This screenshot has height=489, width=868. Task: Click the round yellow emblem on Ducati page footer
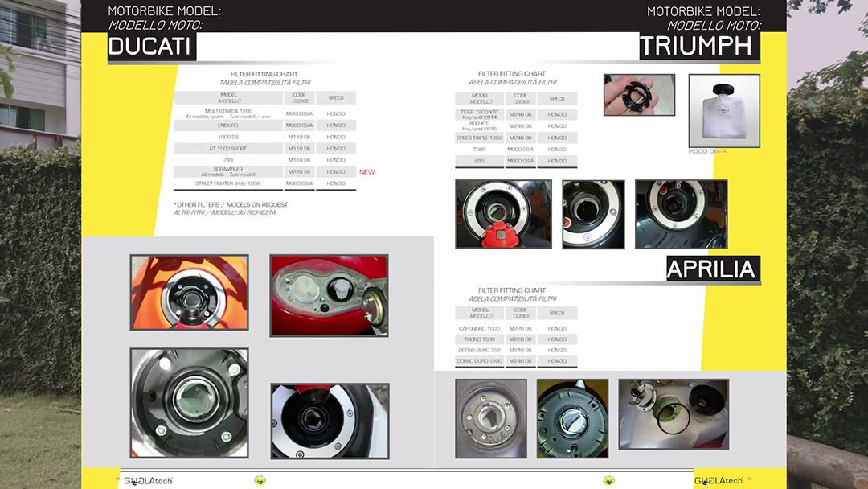tap(260, 480)
